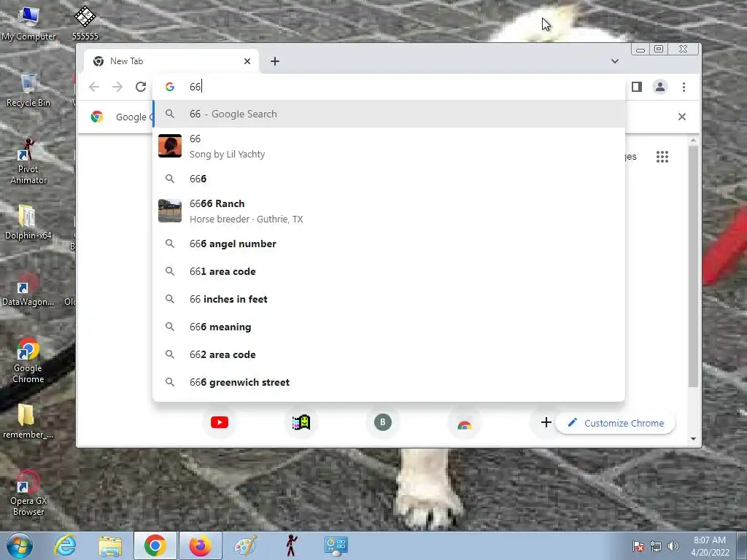Open Chrome's three-dot menu

coord(684,87)
